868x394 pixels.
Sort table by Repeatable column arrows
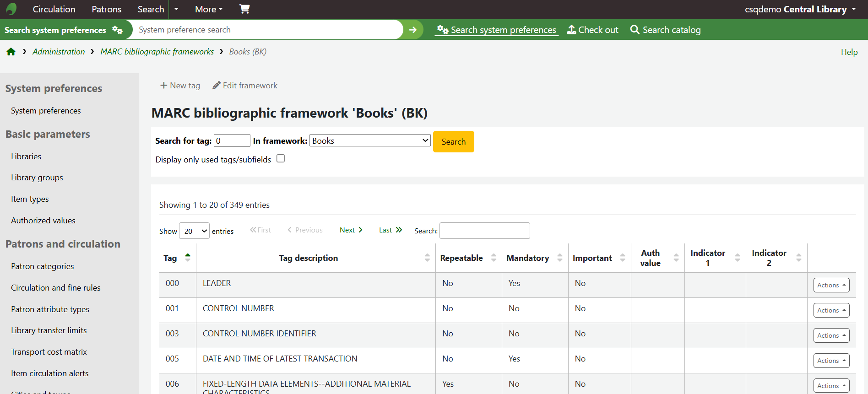pos(494,258)
